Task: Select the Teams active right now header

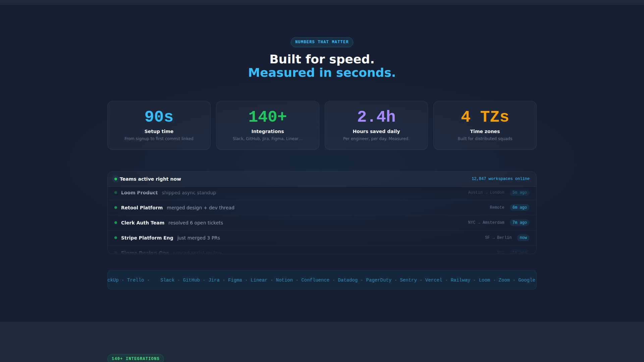Action: click(x=150, y=179)
